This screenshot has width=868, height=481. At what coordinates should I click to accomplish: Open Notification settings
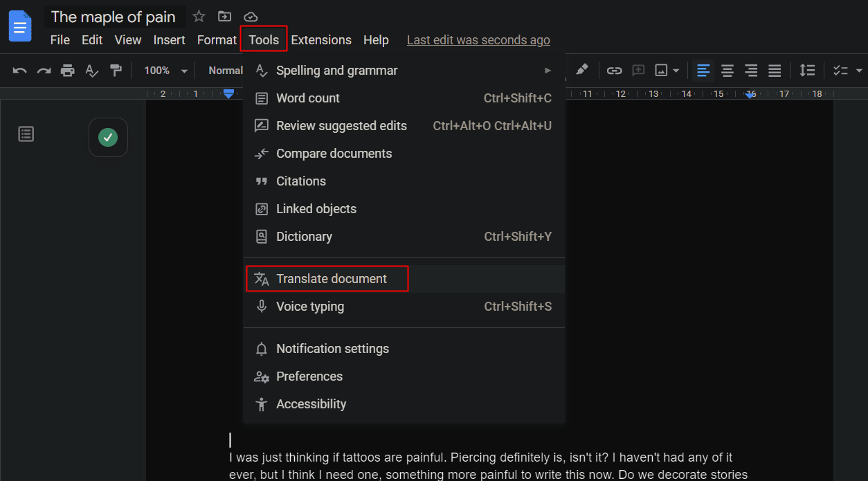tap(404, 349)
